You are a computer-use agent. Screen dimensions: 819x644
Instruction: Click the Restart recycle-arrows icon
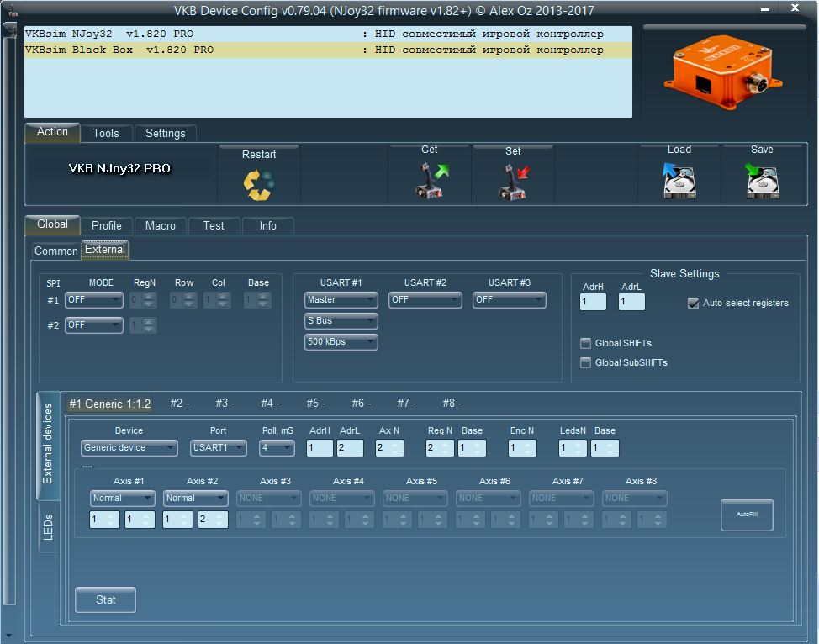(x=258, y=184)
